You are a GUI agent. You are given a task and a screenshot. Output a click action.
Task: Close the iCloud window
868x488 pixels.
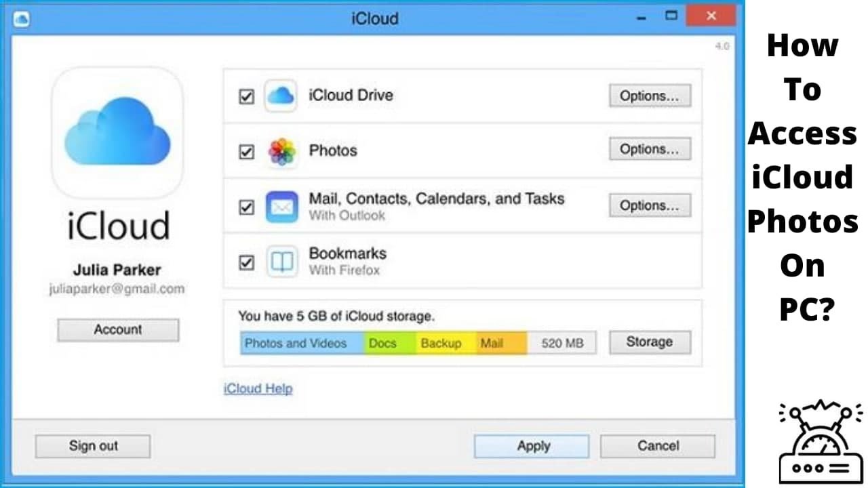click(711, 15)
